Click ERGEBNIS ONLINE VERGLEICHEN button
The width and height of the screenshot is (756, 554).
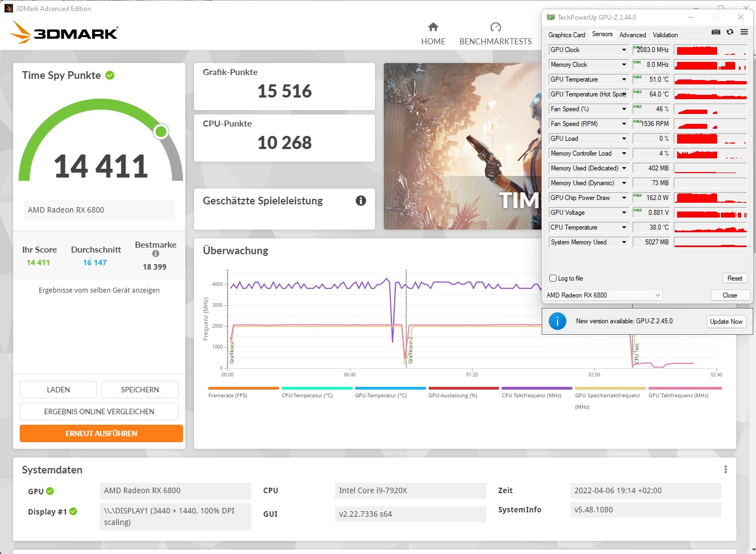[99, 412]
